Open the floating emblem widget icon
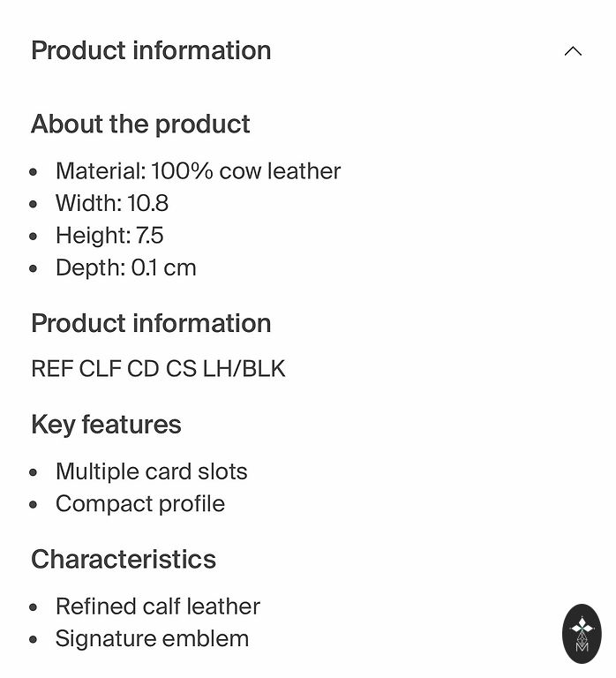This screenshot has height=678, width=616. (582, 633)
